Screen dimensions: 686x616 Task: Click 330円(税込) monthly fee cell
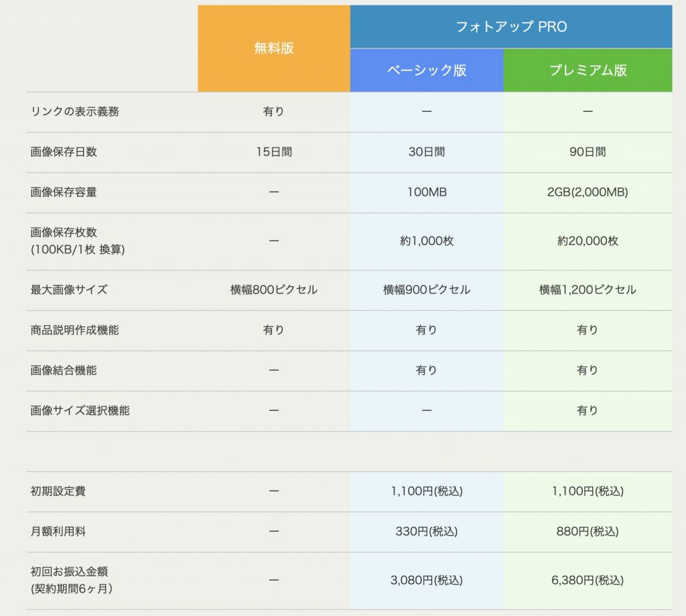coord(427,532)
